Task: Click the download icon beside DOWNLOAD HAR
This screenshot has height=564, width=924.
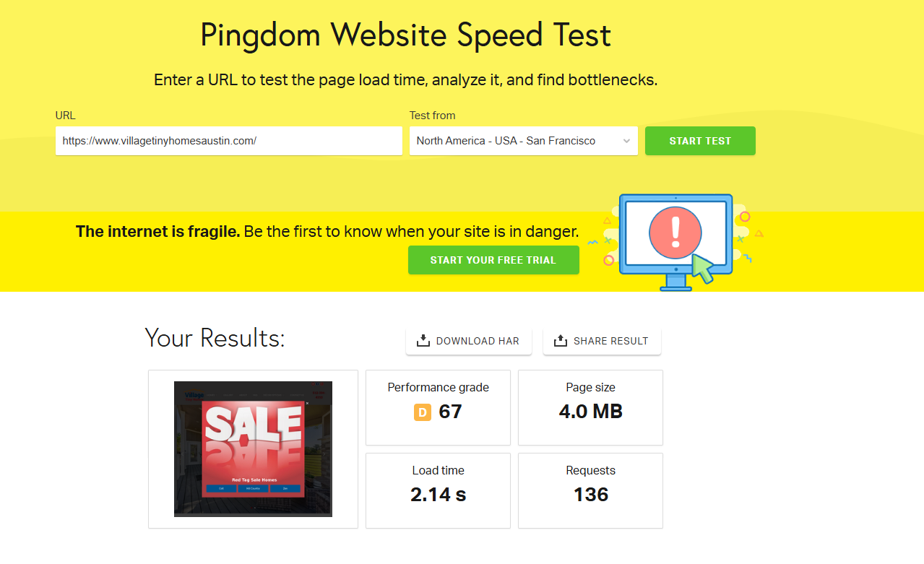Action: click(x=423, y=341)
